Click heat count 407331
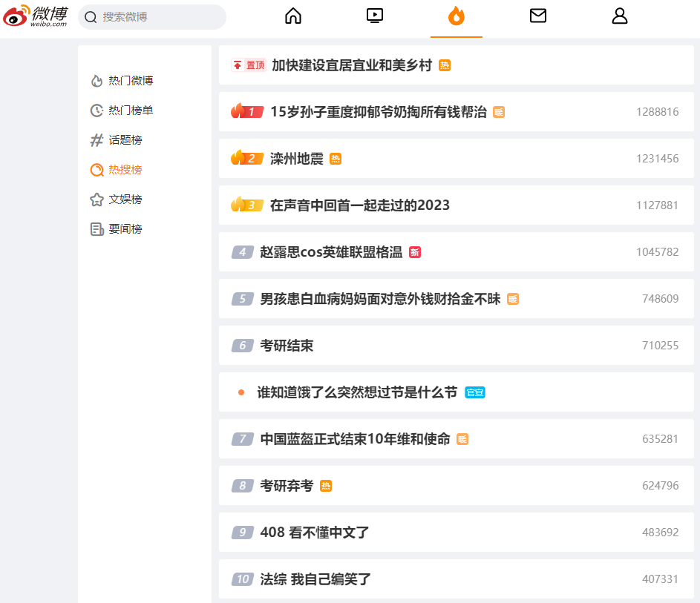700x603 pixels. 660,579
